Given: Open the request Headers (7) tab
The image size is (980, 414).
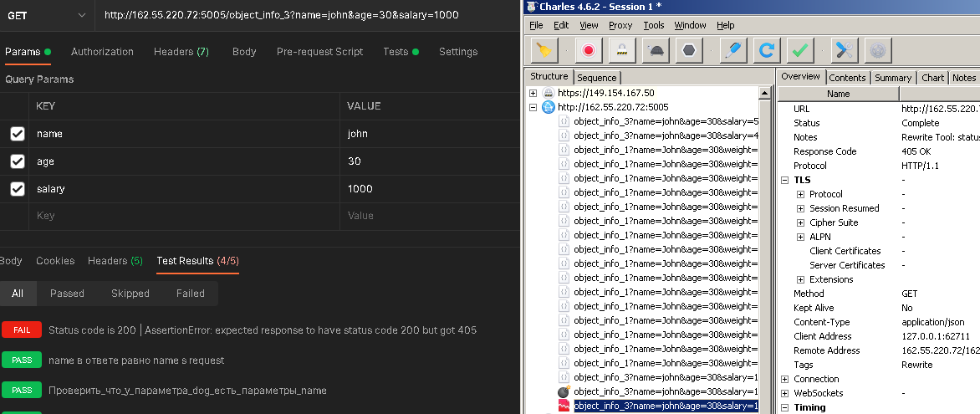Looking at the screenshot, I should (x=181, y=52).
